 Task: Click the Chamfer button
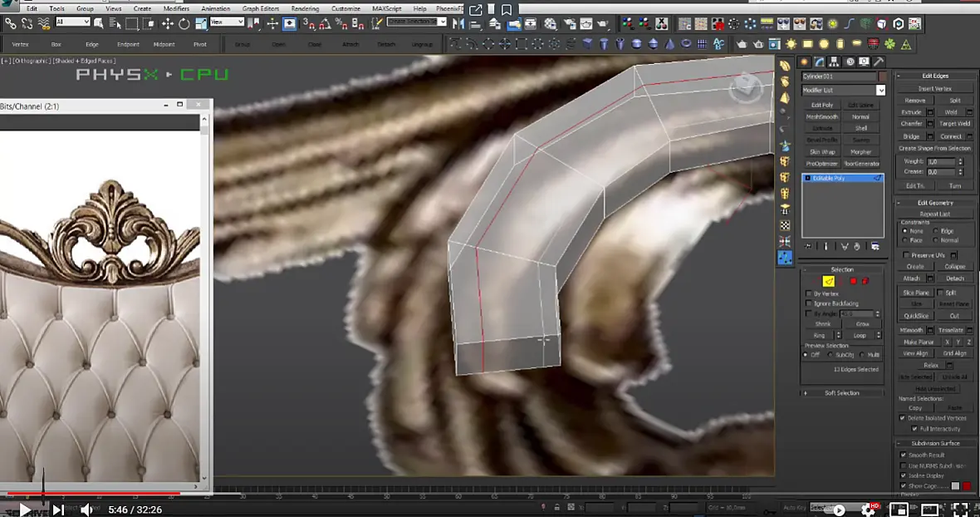(x=911, y=124)
